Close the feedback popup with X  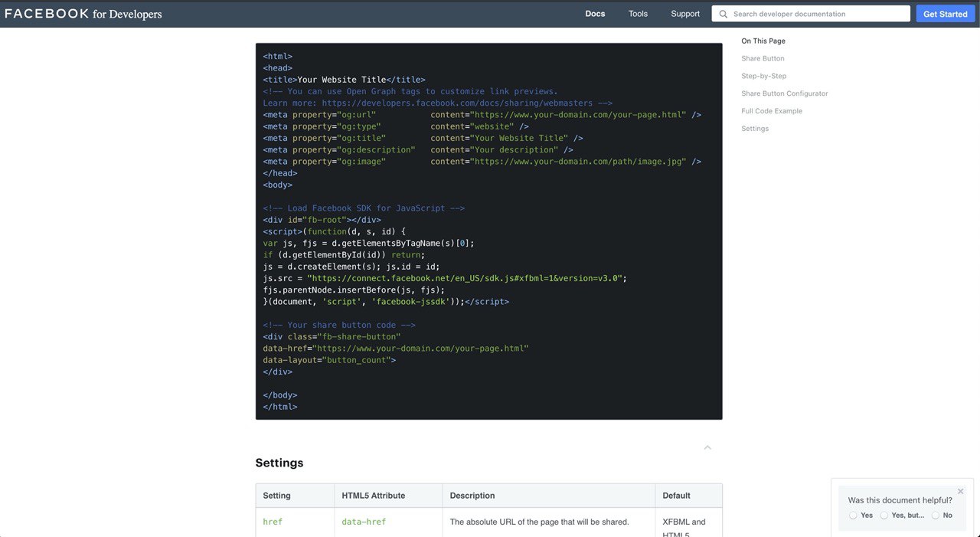(x=961, y=492)
